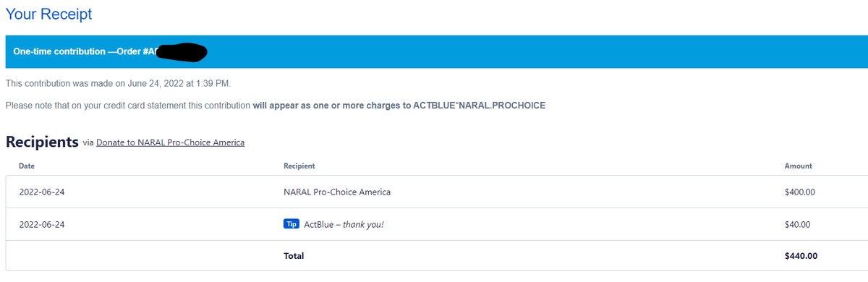Click the $40.00 tip amount
The width and height of the screenshot is (868, 282).
[x=798, y=225]
